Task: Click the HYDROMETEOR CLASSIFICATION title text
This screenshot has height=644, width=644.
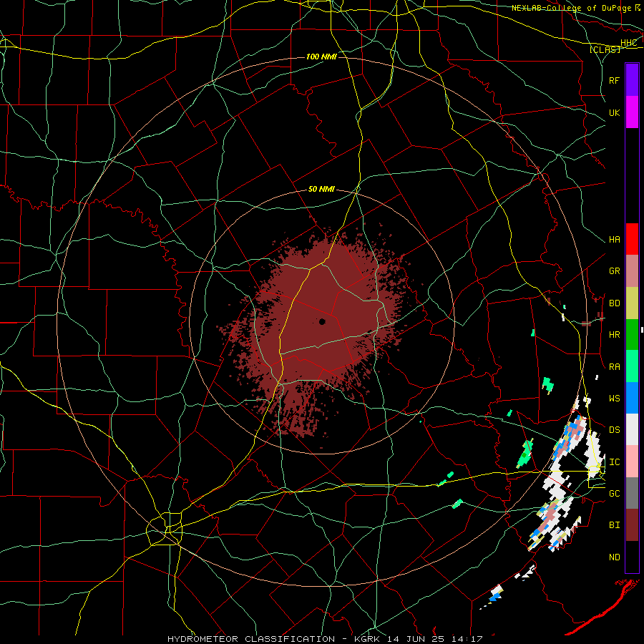Action: tap(251, 639)
